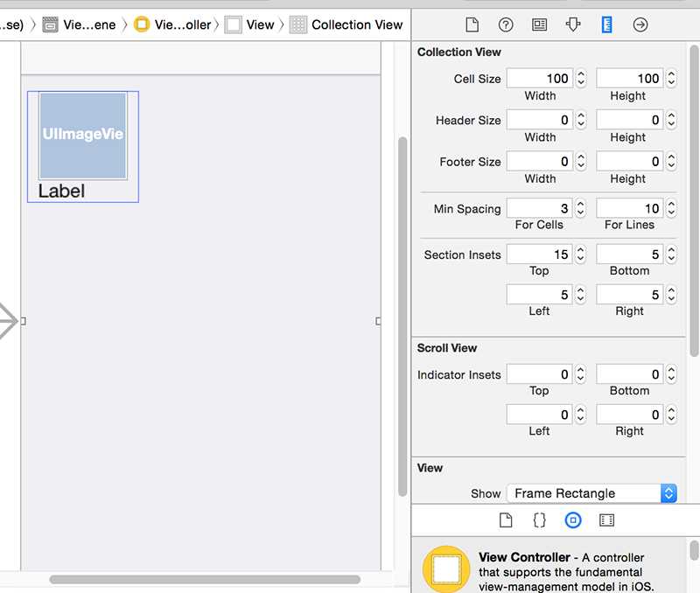The width and height of the screenshot is (700, 593).
Task: Click the Header Size Height field
Action: point(629,120)
